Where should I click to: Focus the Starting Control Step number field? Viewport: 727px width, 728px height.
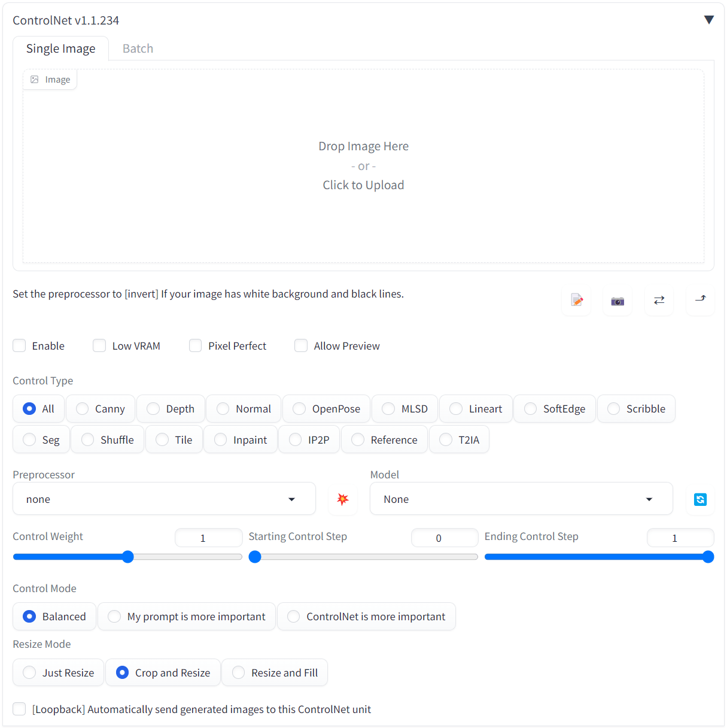[445, 538]
